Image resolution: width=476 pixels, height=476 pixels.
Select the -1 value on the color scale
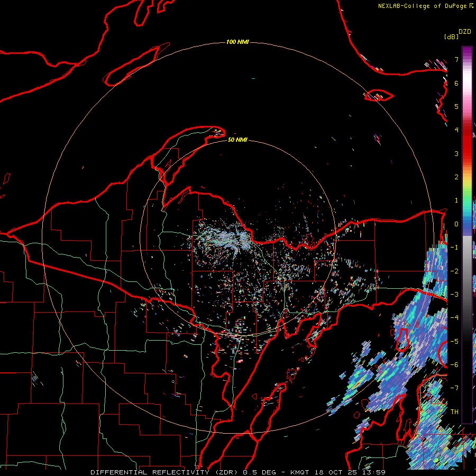(x=454, y=248)
